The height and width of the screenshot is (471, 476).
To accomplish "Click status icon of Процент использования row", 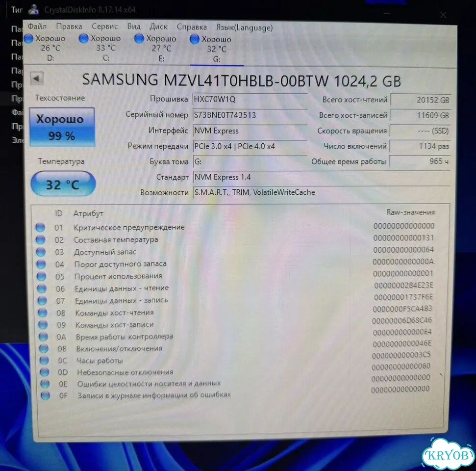I will (x=41, y=276).
